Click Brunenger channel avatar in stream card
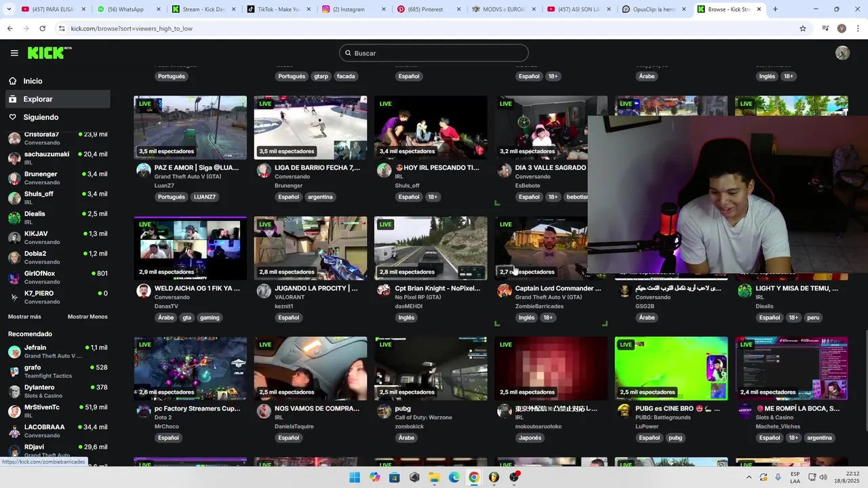Viewport: 868px width, 488px height. (x=264, y=170)
